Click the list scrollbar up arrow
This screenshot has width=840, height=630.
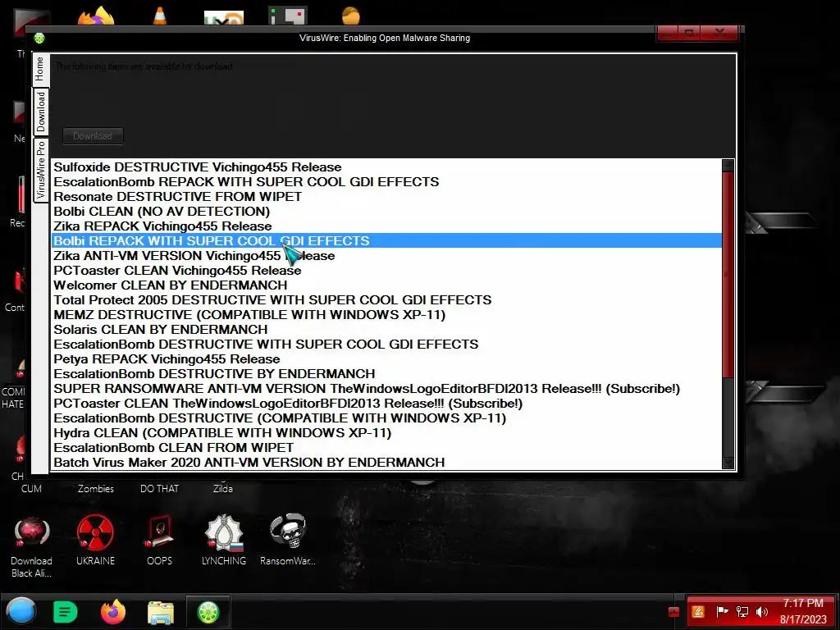[x=728, y=165]
